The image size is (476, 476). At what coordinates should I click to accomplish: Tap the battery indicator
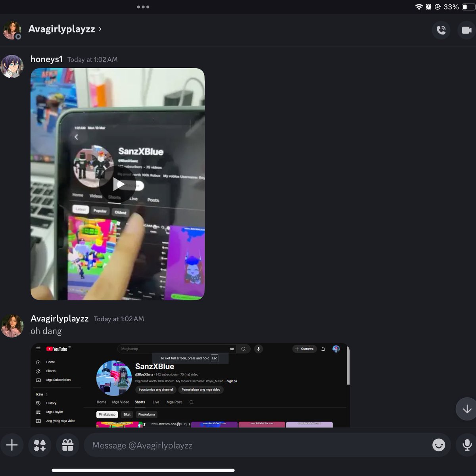(469, 7)
